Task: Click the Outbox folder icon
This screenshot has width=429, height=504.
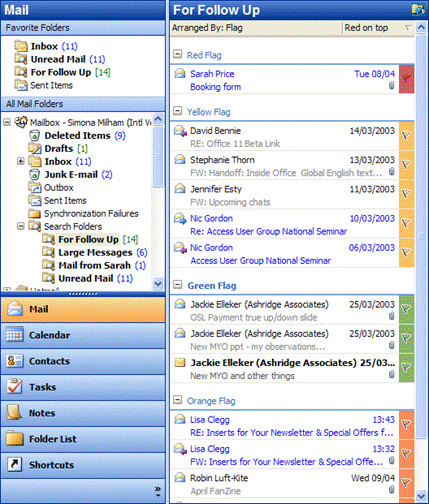Action: (35, 187)
